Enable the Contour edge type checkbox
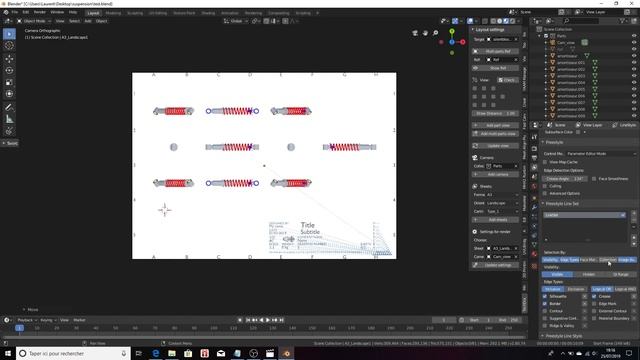 pyautogui.click(x=545, y=311)
